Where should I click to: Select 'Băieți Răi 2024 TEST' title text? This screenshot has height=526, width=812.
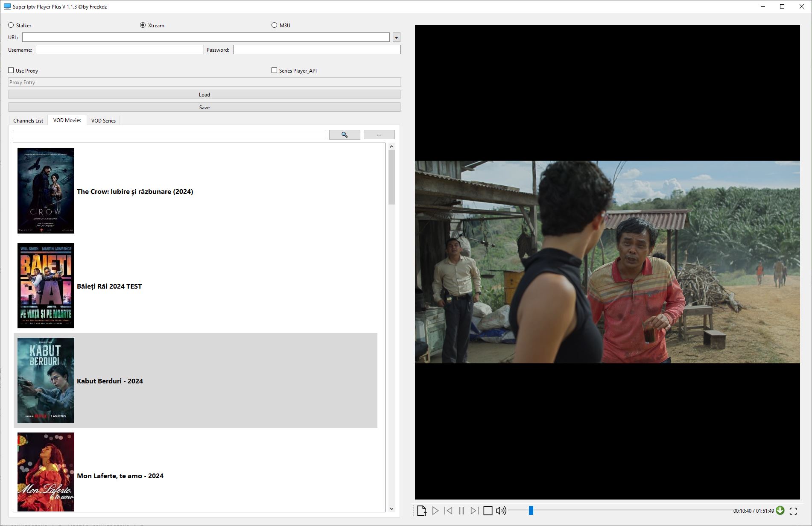point(109,286)
